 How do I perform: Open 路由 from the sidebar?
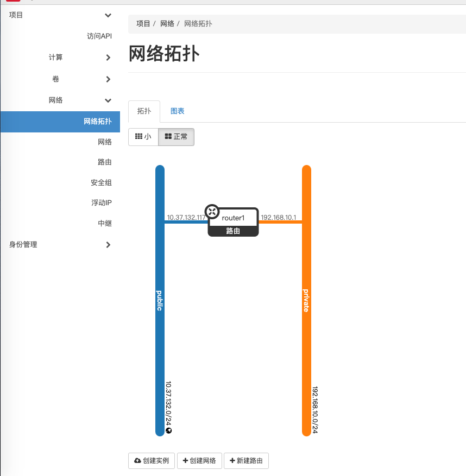(105, 162)
